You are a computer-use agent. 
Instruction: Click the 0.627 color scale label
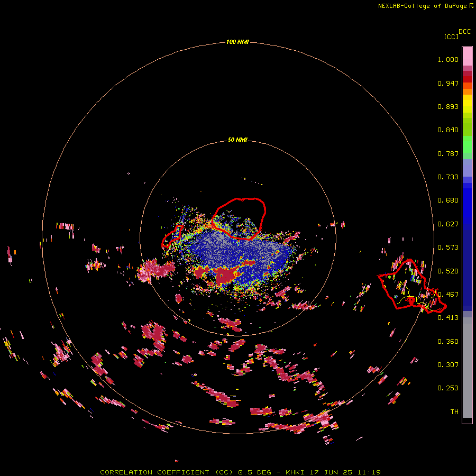click(x=448, y=224)
